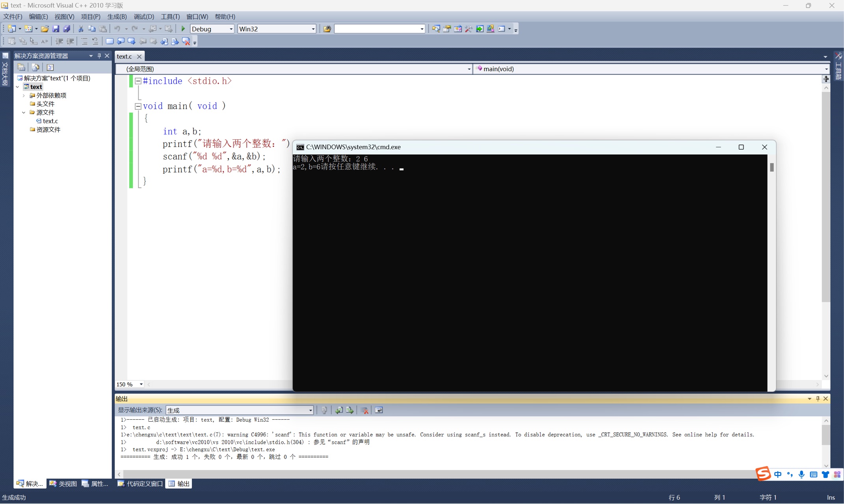844x504 pixels.
Task: Switch to the 类视图 tab
Action: [63, 484]
